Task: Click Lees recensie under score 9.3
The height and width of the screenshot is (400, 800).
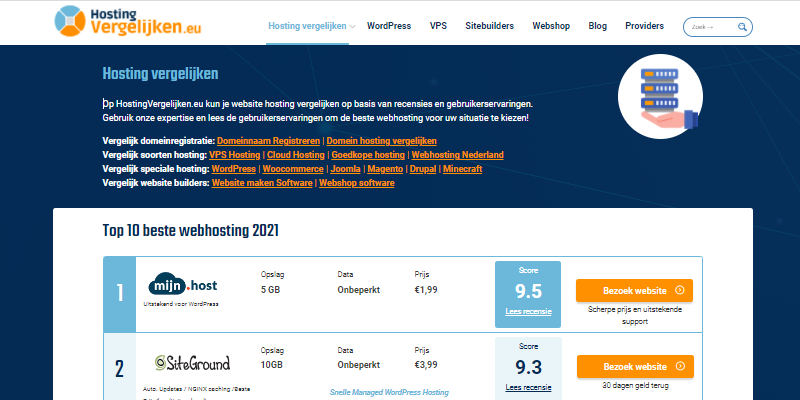Action: point(528,388)
